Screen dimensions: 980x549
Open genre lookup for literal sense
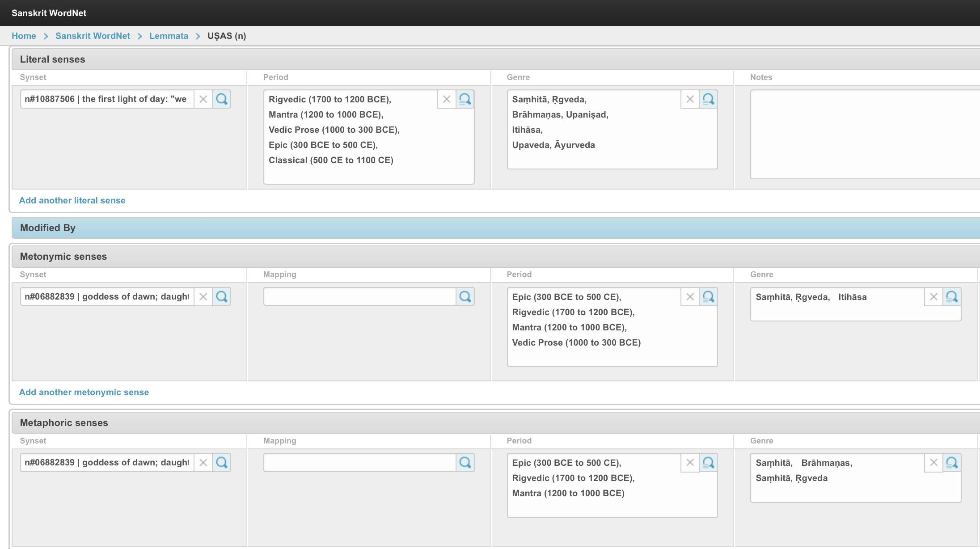click(x=709, y=99)
